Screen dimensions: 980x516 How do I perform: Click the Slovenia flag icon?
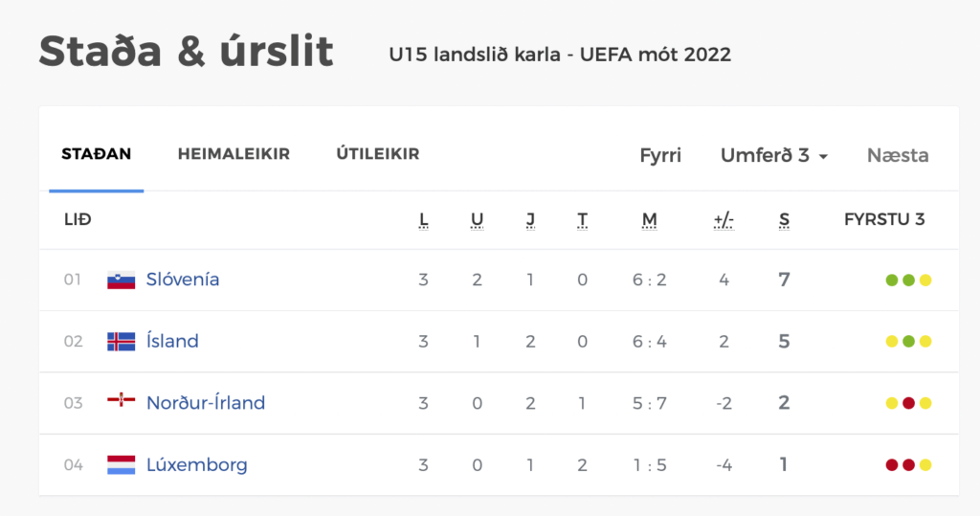point(122,280)
